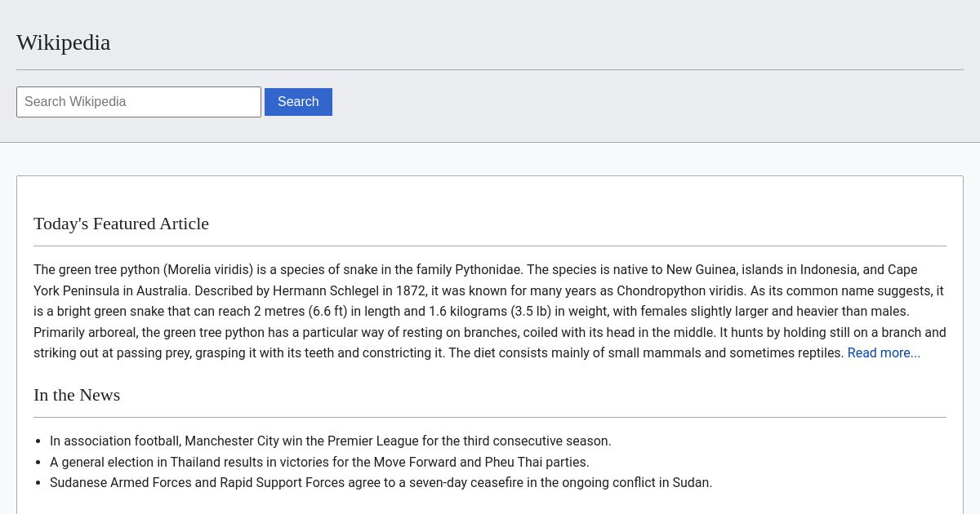Open the Read more... link
This screenshot has width=980, height=514.
(884, 353)
